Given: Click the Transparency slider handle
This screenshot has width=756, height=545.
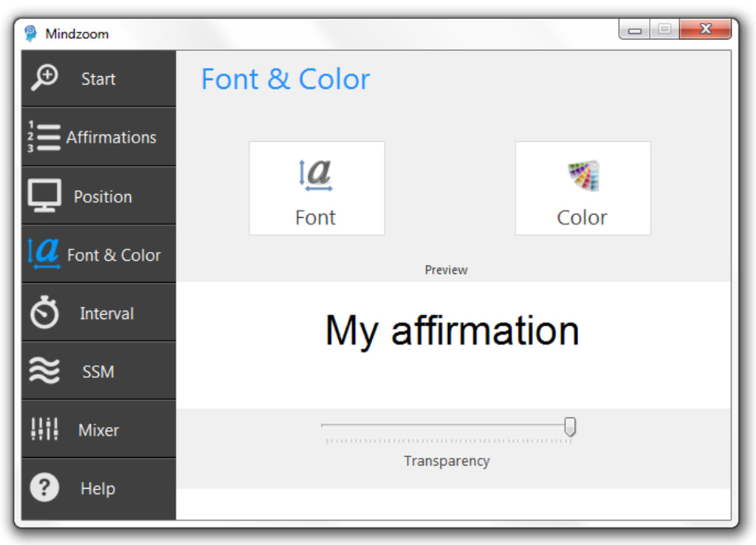Looking at the screenshot, I should coord(570,427).
